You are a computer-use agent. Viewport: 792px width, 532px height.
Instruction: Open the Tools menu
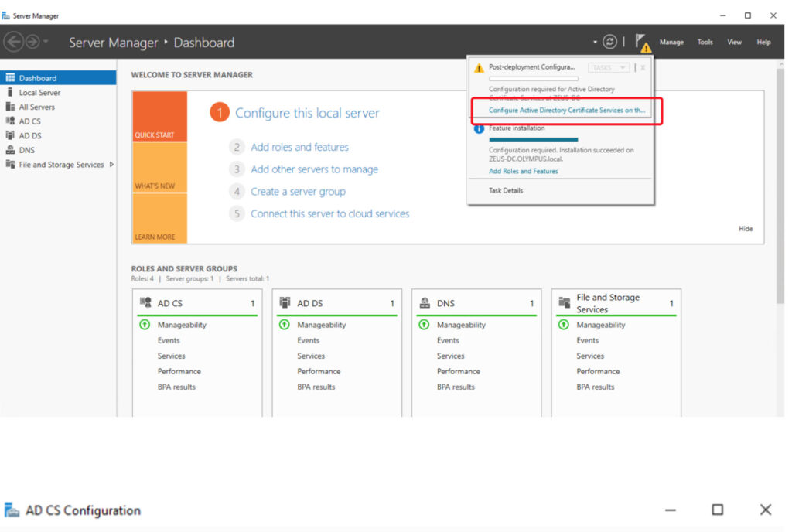click(705, 43)
